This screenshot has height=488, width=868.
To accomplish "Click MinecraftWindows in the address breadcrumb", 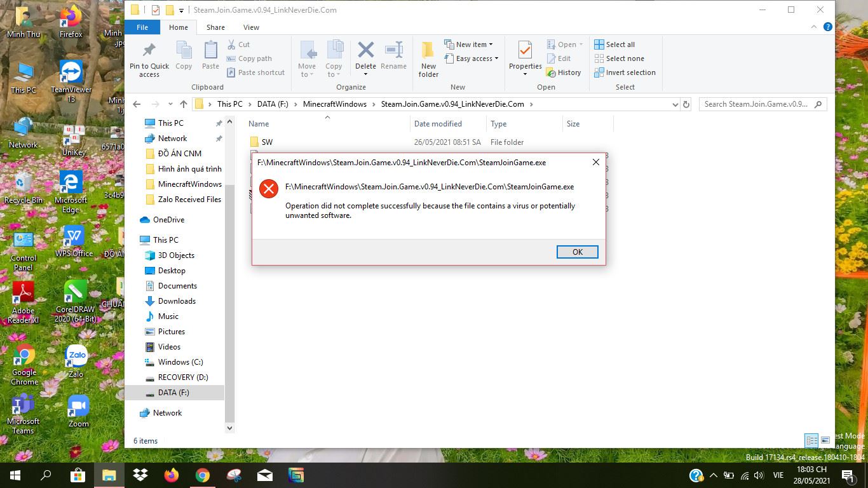I will click(334, 104).
